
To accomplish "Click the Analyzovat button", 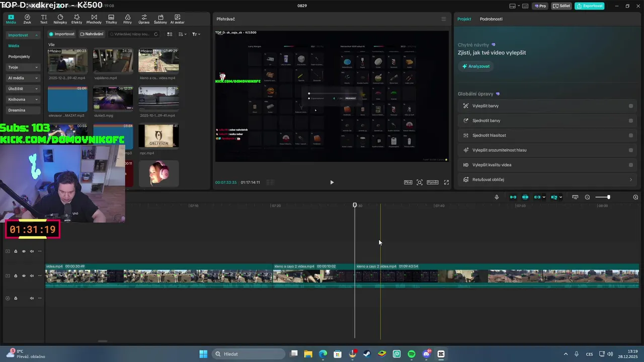I will tap(476, 66).
